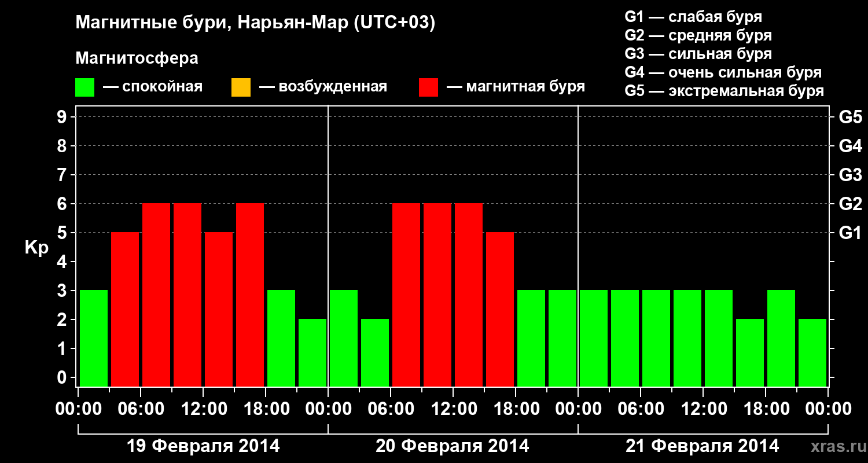This screenshot has height=463, width=868.
Task: Click the 20 Февраля 00:00–03:00 green bar
Action: point(344,338)
